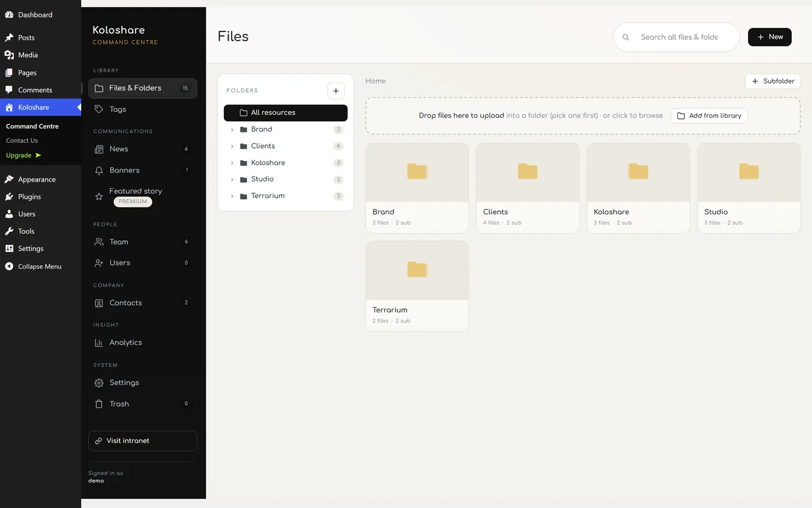
Task: Open Files & Folders in Koloshare sidebar
Action: tap(143, 88)
